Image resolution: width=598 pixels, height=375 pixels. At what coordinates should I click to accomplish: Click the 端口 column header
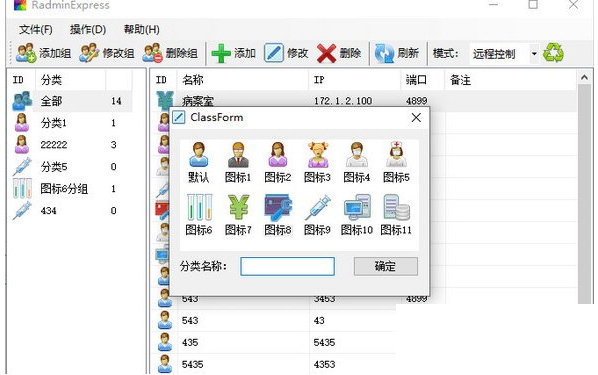[x=423, y=80]
